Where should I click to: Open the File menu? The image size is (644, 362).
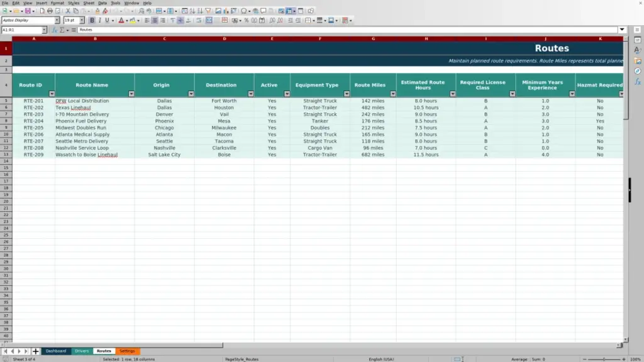[x=5, y=3]
